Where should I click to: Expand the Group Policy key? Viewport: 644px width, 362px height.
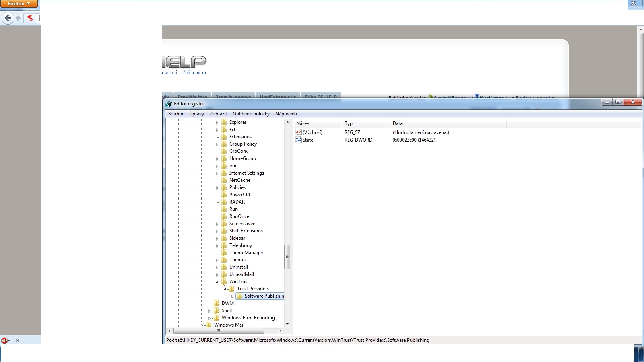click(217, 144)
